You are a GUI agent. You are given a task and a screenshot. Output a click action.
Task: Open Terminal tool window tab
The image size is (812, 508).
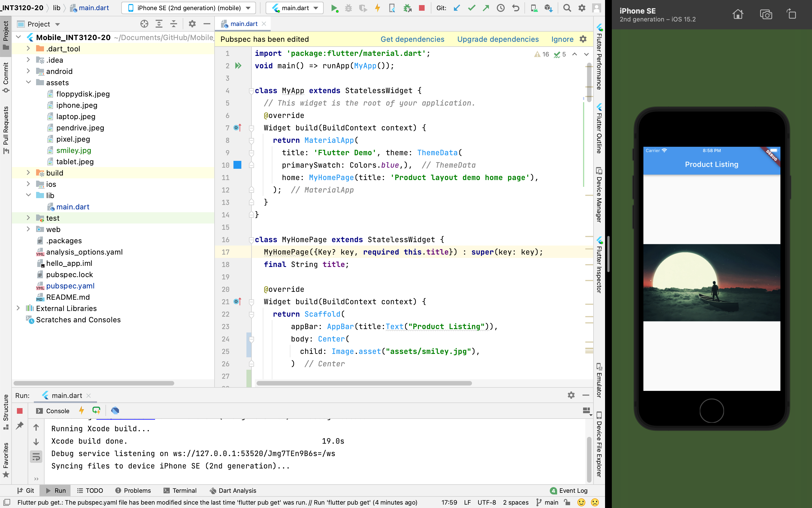(x=180, y=491)
